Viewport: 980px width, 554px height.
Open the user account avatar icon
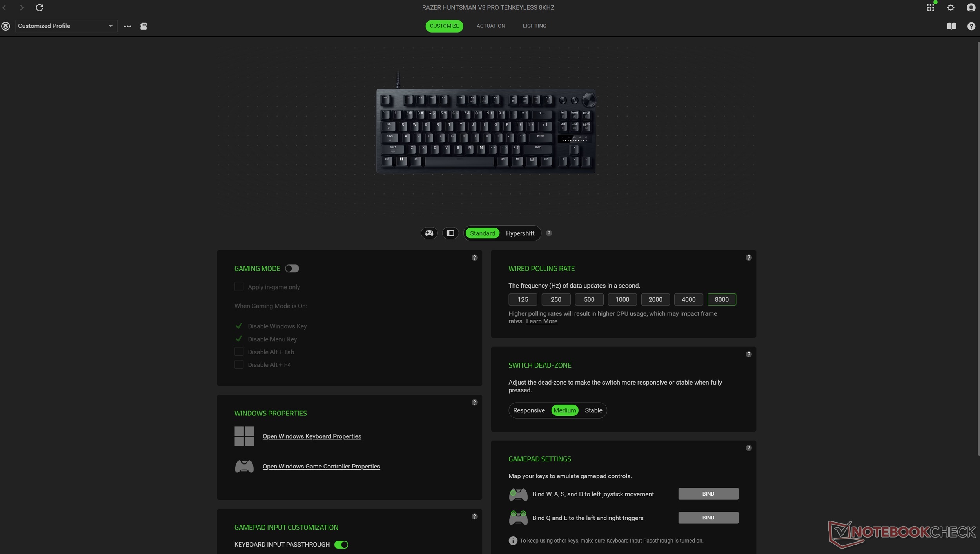point(971,7)
